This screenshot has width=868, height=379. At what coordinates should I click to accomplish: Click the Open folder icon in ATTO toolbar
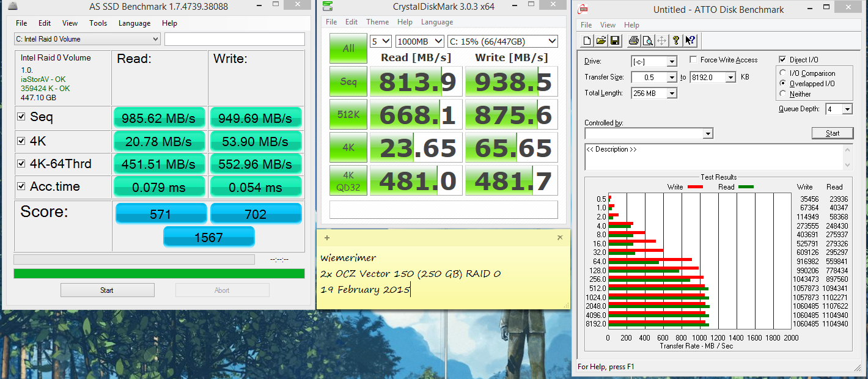point(601,41)
